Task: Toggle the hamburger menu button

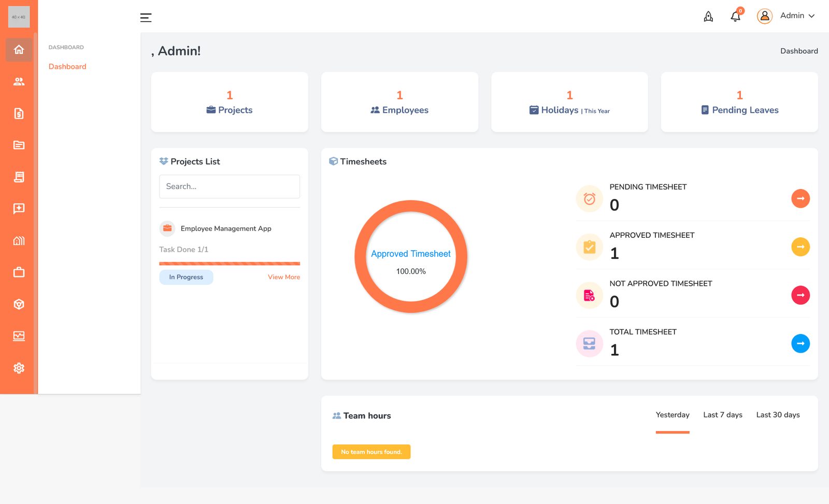Action: click(146, 18)
